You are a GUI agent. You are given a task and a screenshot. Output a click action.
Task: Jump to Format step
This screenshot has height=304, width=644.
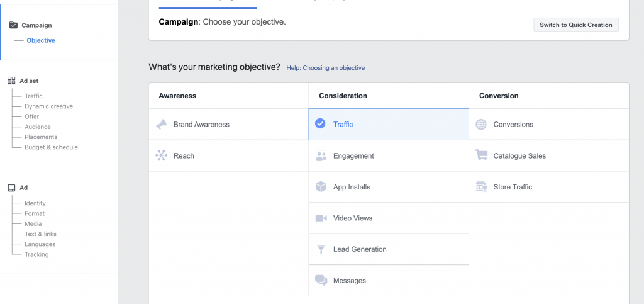tap(35, 213)
